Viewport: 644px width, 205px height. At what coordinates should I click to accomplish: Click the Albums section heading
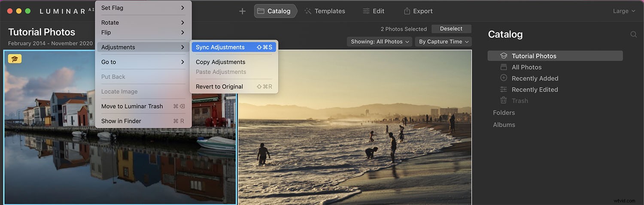coord(504,124)
